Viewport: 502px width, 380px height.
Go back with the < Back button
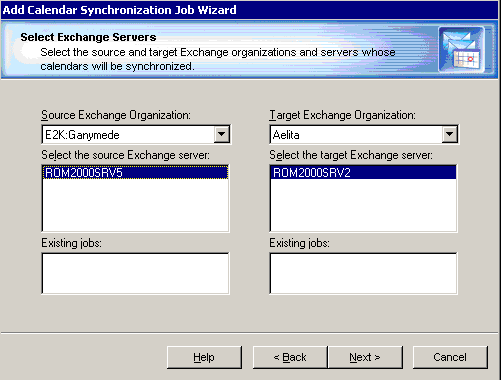pyautogui.click(x=290, y=357)
